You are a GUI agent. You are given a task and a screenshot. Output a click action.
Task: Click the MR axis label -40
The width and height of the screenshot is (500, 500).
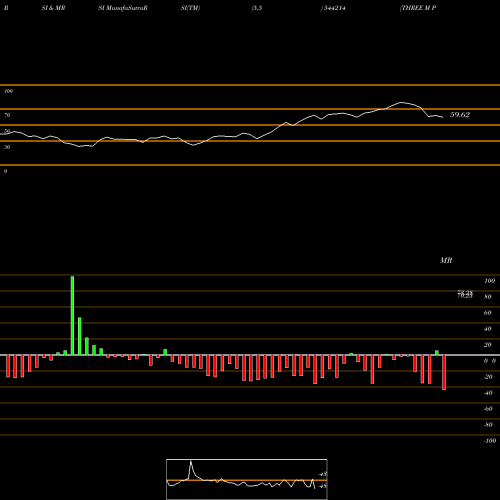coord(488,393)
